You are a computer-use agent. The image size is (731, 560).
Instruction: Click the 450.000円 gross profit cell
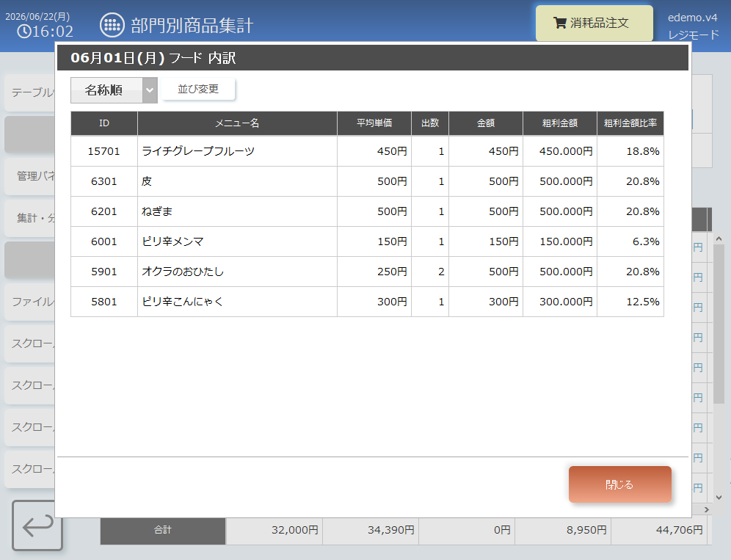click(x=560, y=151)
